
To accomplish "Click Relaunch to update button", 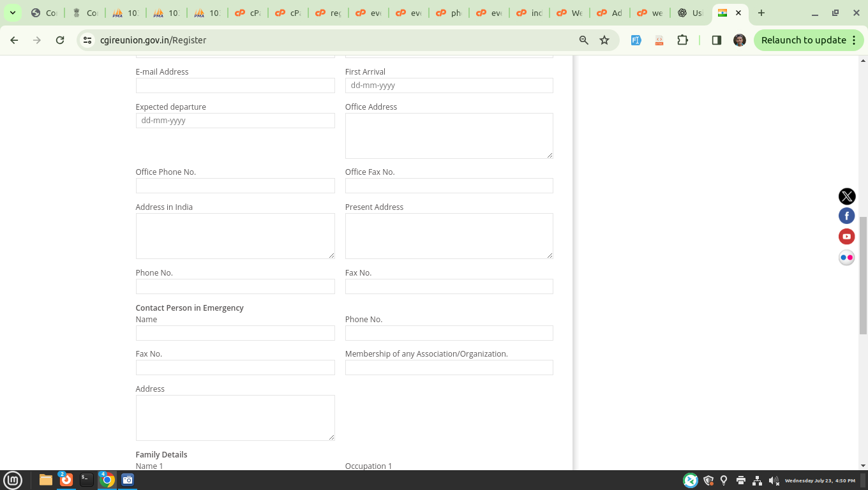I will (x=803, y=40).
